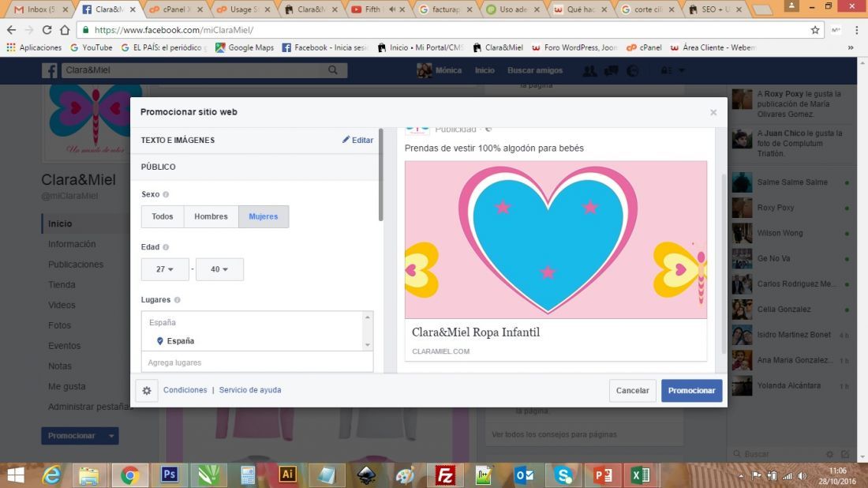Open Internet Explorer from taskbar
The image size is (868, 488).
[x=51, y=475]
